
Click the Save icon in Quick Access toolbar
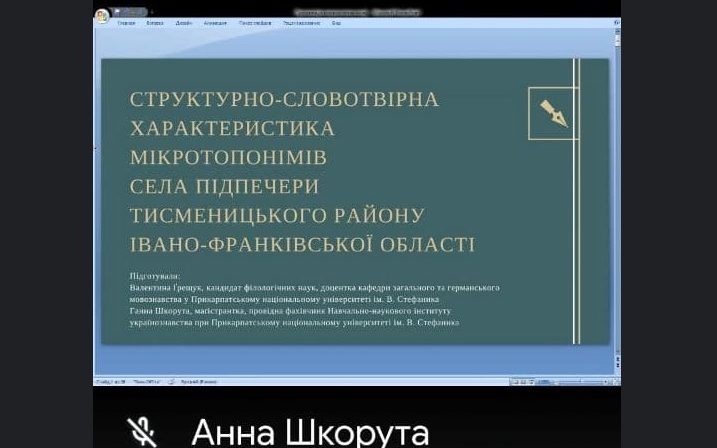[x=117, y=12]
